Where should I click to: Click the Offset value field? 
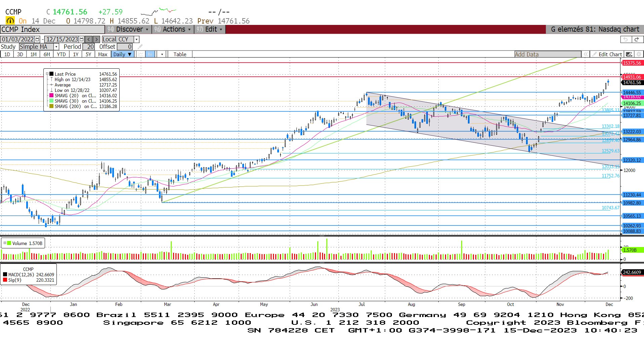[x=125, y=47]
